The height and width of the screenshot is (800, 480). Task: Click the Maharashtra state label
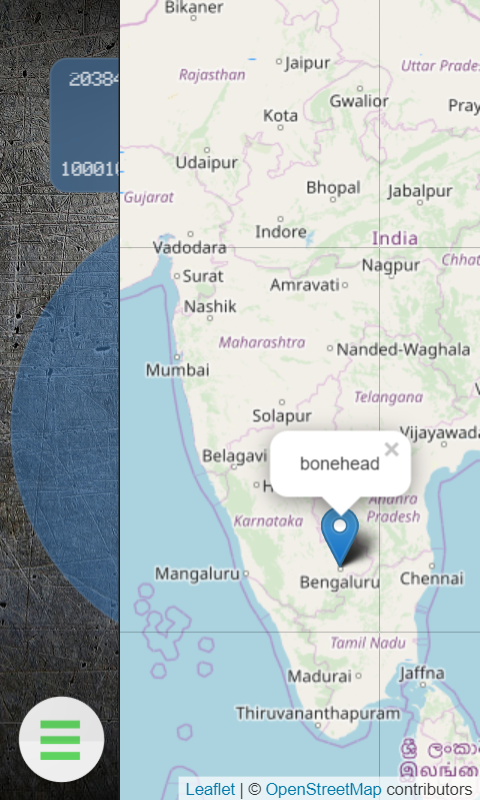tap(262, 342)
